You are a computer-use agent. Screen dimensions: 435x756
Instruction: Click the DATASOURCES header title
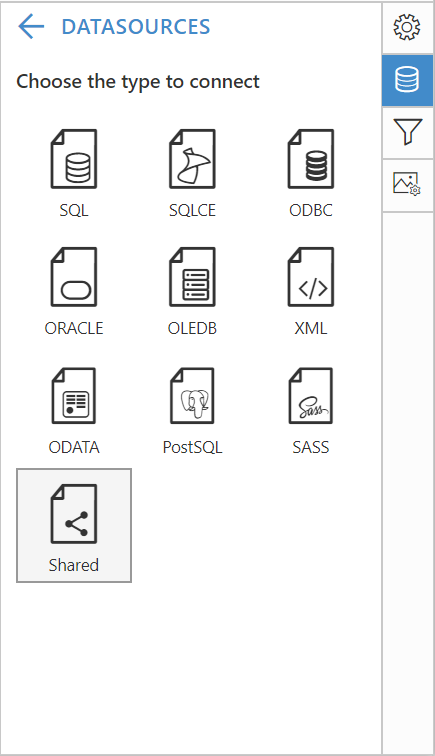coord(136,27)
